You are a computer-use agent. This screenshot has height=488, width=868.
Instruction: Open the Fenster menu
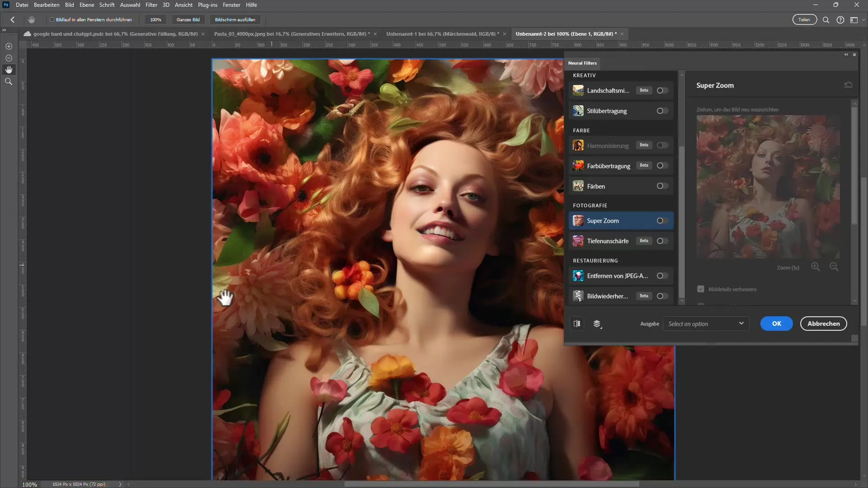click(x=231, y=5)
